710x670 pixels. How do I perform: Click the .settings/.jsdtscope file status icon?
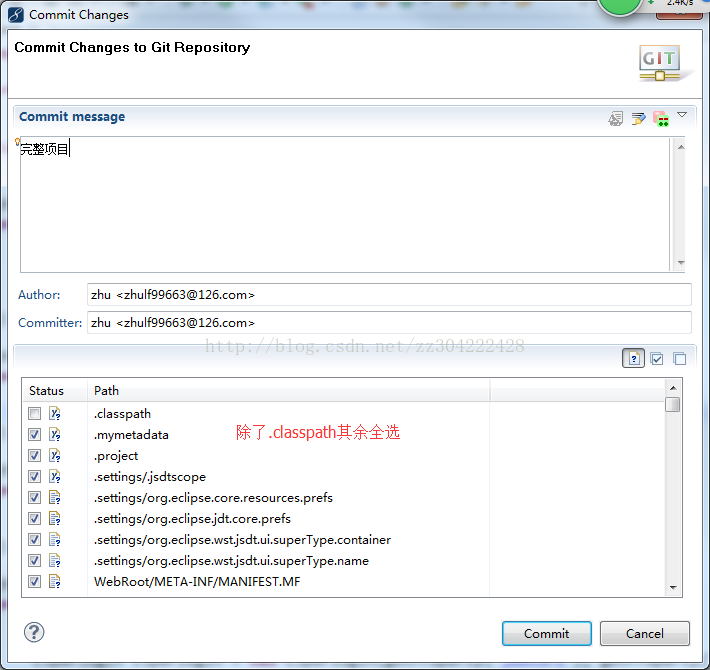55,476
